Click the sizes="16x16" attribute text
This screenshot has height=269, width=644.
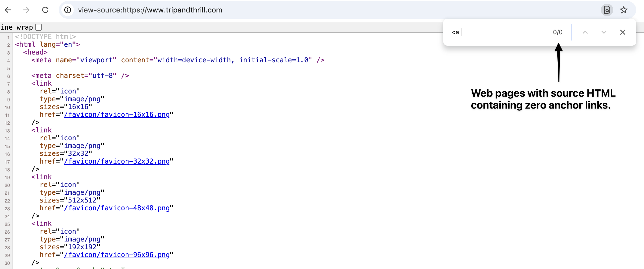click(x=66, y=107)
